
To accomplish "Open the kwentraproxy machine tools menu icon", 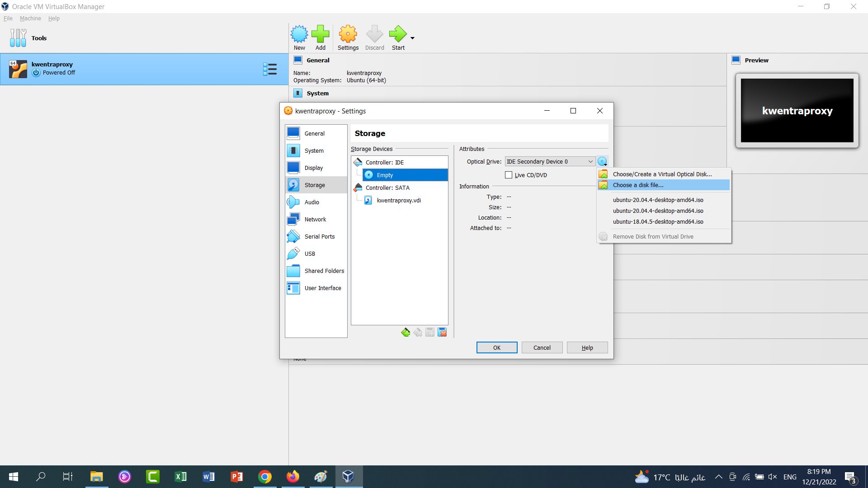I will 270,69.
